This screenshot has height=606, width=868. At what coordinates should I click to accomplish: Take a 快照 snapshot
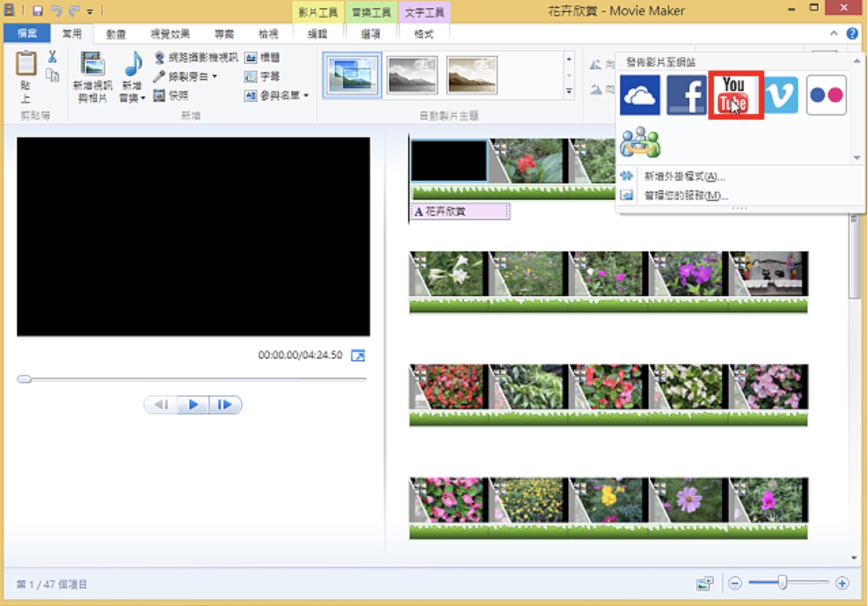click(x=171, y=95)
